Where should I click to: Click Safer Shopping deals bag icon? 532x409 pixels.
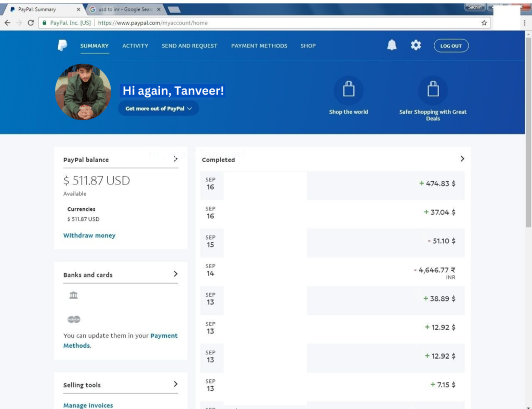point(433,91)
